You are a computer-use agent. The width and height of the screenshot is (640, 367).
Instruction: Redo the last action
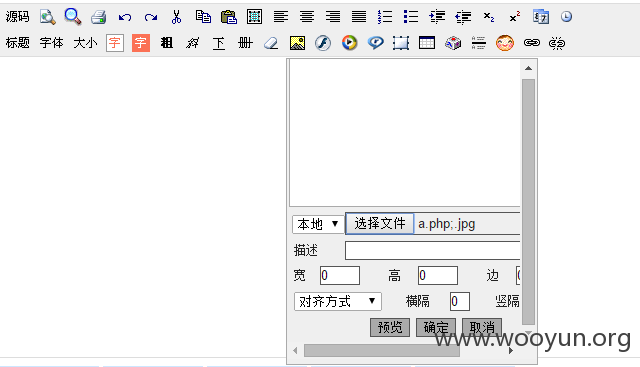pyautogui.click(x=151, y=17)
